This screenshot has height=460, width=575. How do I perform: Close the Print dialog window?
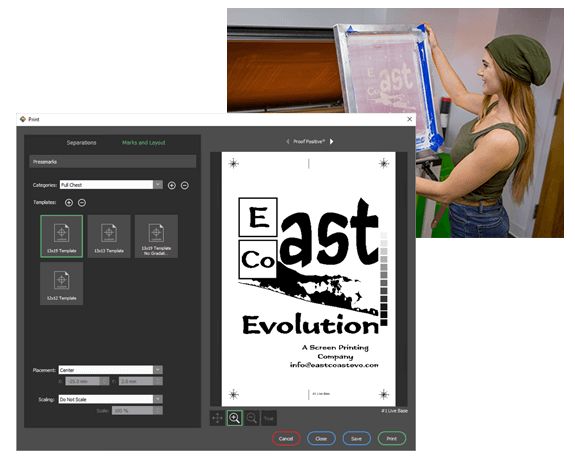(x=410, y=119)
